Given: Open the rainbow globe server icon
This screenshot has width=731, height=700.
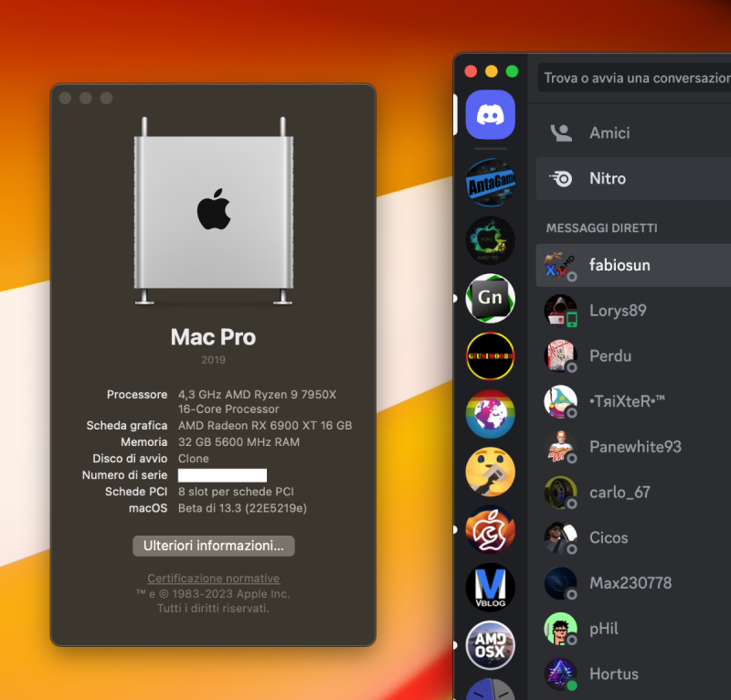Looking at the screenshot, I should click(490, 414).
